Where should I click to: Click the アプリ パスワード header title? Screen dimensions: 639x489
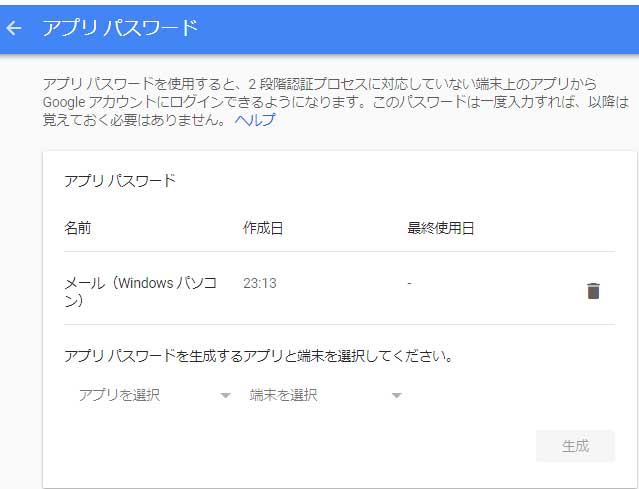120,28
